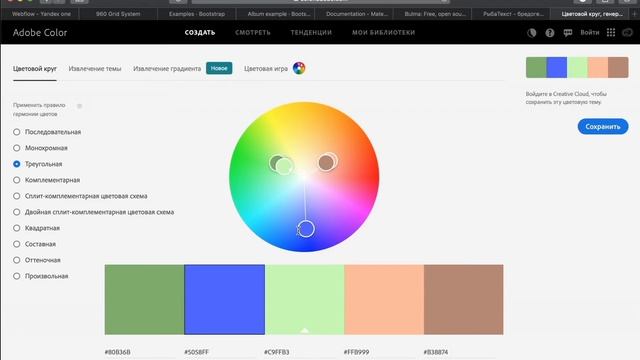Click the Войти sign-in link
Screen dimensions: 640x360
589,33
